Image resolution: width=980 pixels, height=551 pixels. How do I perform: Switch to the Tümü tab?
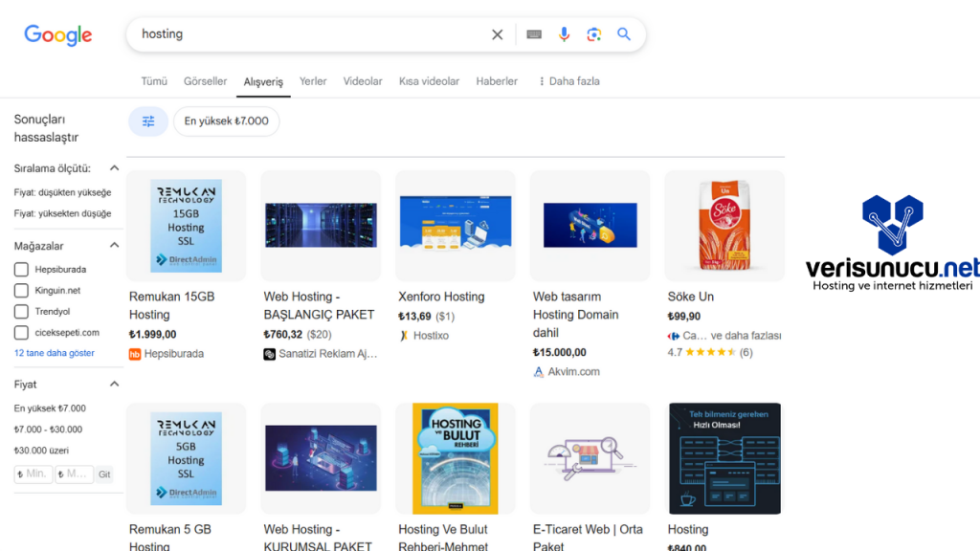pos(154,81)
